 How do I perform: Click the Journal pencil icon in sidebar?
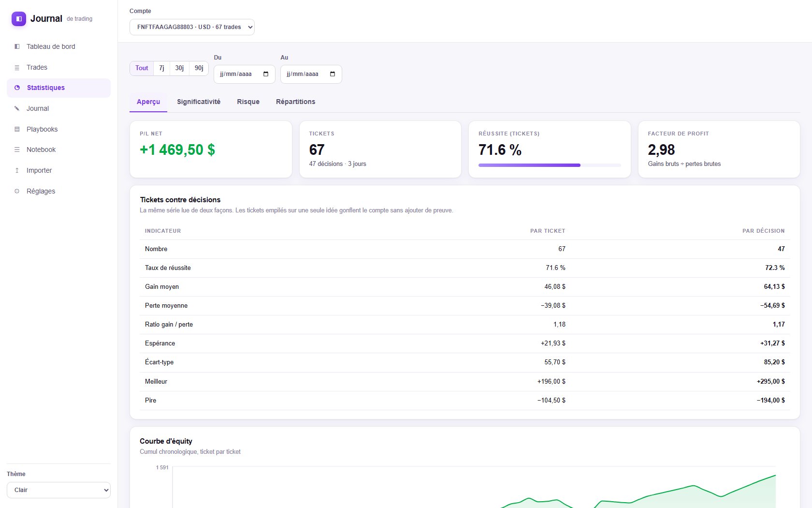(17, 108)
